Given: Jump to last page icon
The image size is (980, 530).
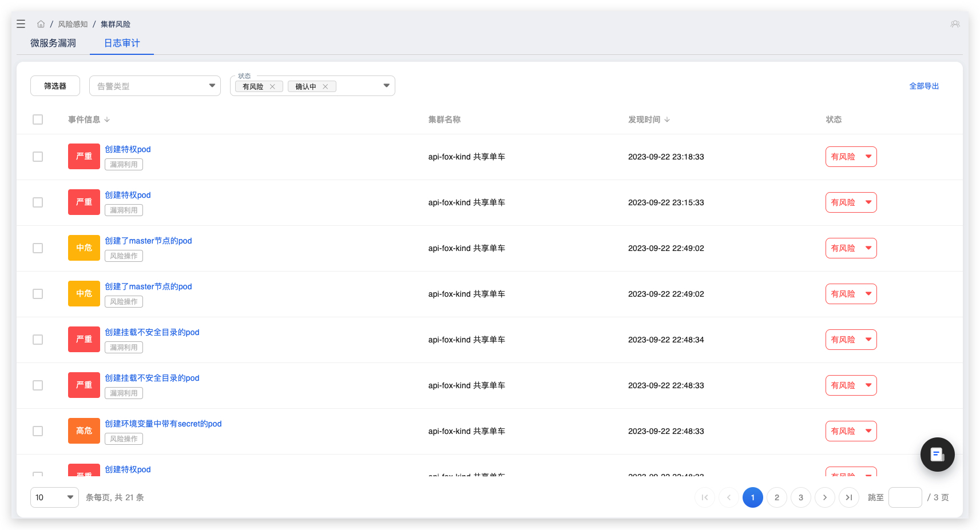Looking at the screenshot, I should pos(849,497).
